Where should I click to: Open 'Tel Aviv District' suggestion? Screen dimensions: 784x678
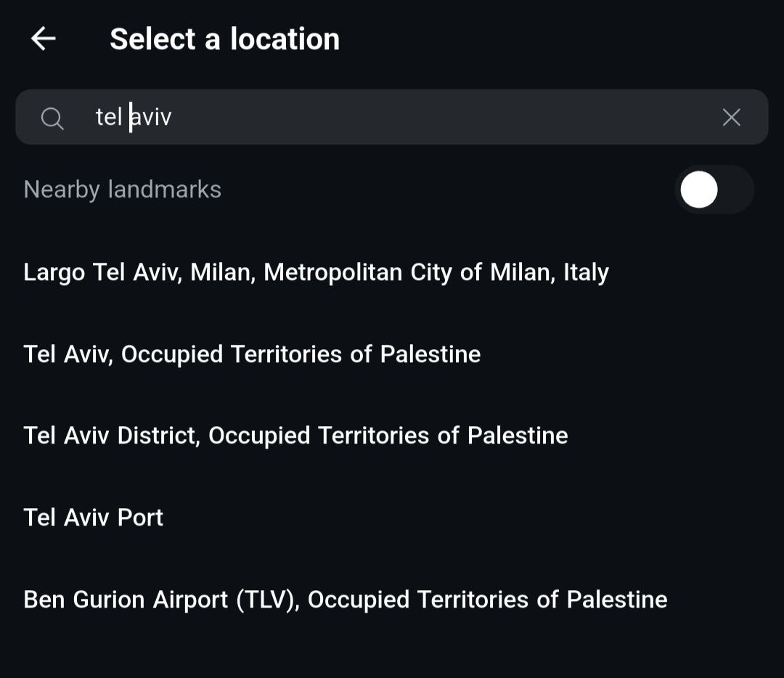[x=295, y=436]
